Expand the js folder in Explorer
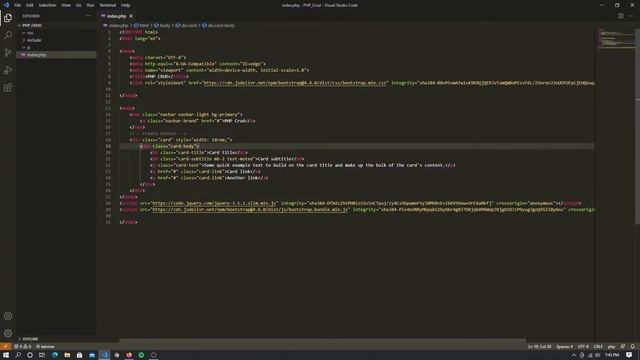640x360 pixels. click(x=56, y=47)
